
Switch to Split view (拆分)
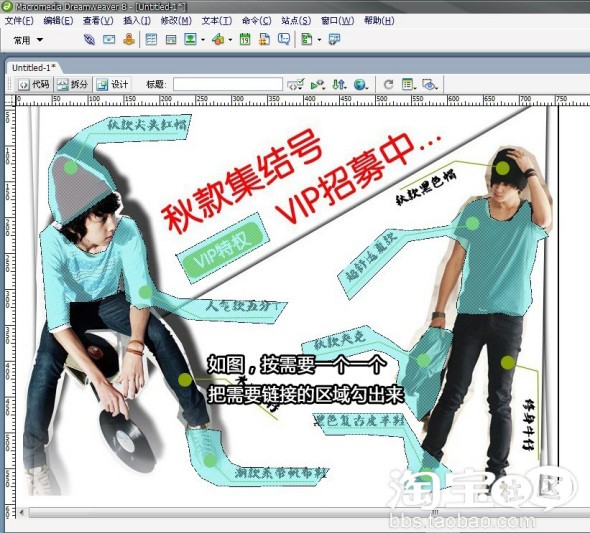tap(72, 85)
